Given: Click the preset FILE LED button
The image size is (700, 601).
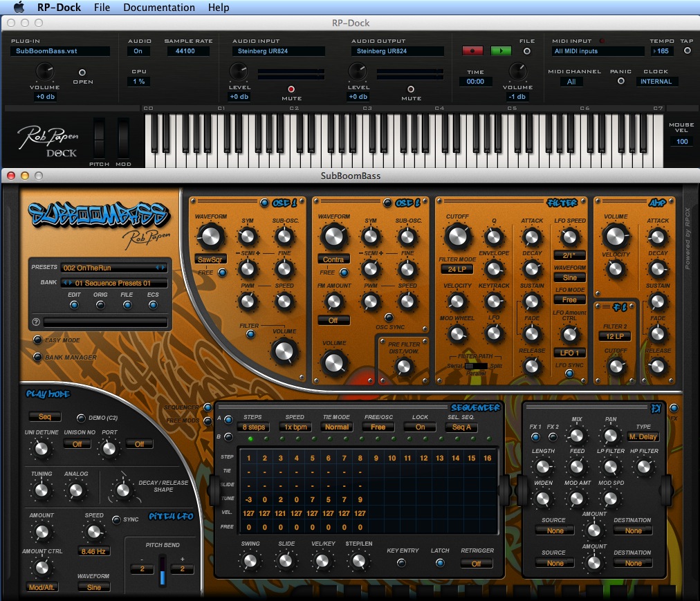Looking at the screenshot, I should [x=127, y=305].
